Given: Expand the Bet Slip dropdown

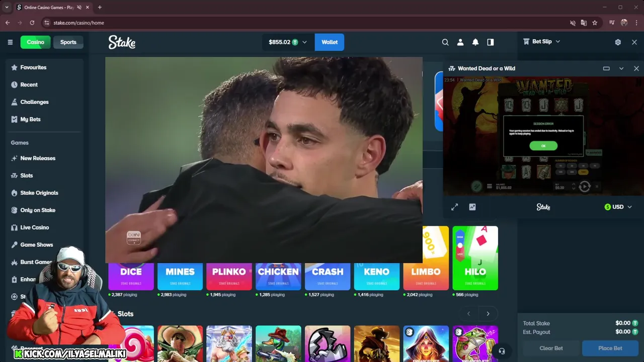Looking at the screenshot, I should (x=541, y=42).
